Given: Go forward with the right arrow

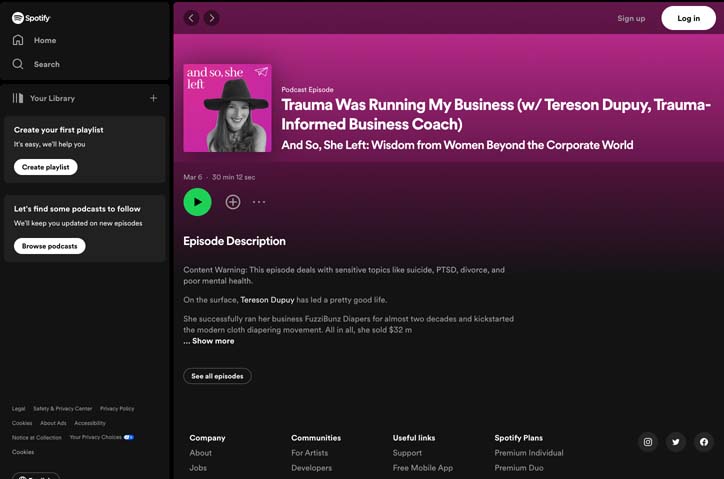Looking at the screenshot, I should click(x=211, y=18).
